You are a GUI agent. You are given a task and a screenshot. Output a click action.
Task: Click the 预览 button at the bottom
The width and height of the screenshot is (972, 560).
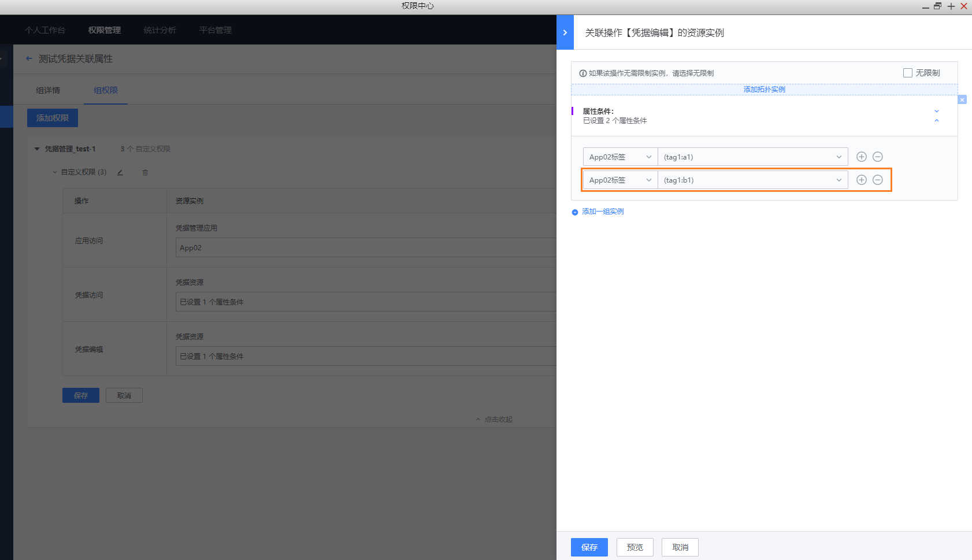pos(635,547)
